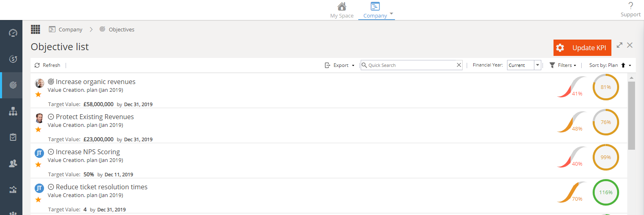644x215 pixels.
Task: Toggle star on Increase NPS Scoring
Action: tap(38, 164)
